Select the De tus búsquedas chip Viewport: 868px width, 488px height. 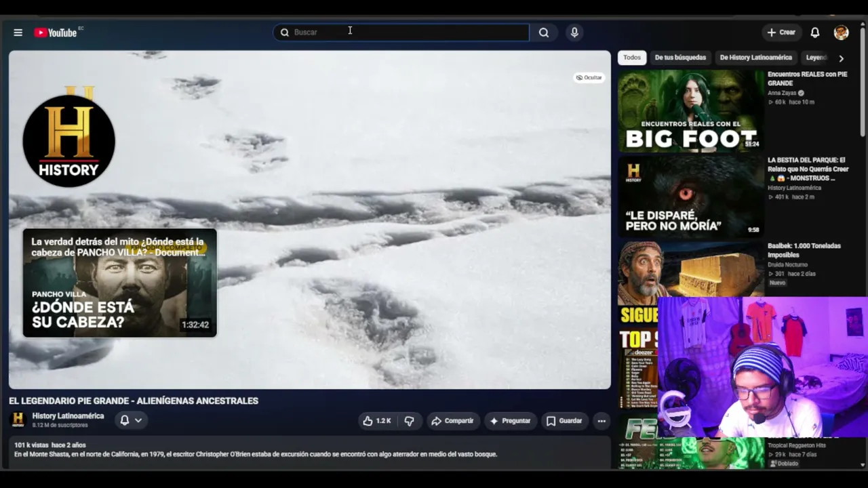click(680, 58)
